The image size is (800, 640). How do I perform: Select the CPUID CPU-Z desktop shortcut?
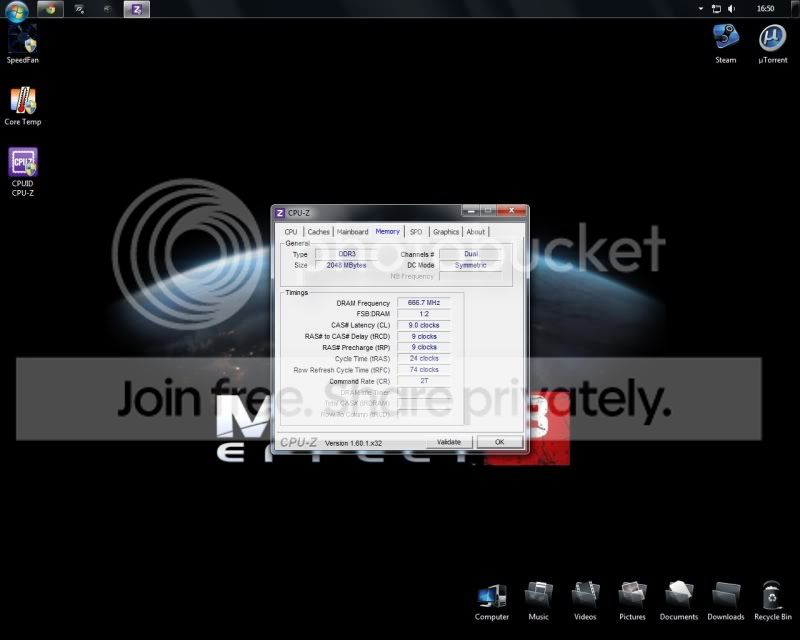23,172
